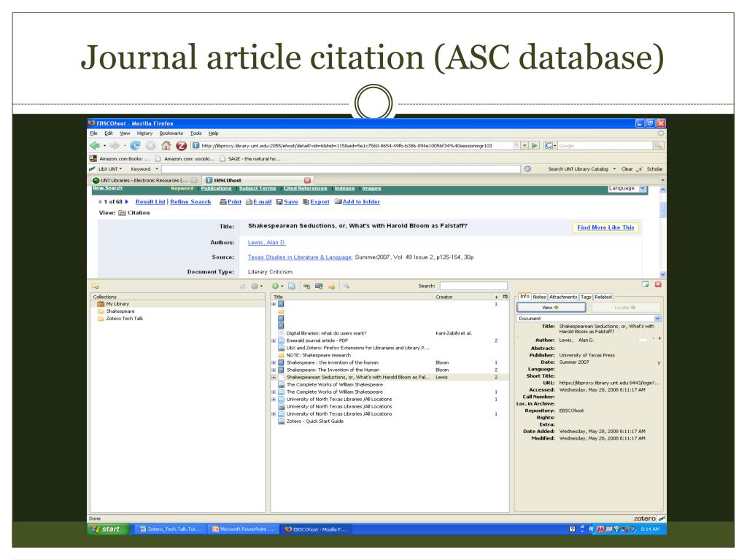Reload the page with the Refresh icon

[x=135, y=145]
